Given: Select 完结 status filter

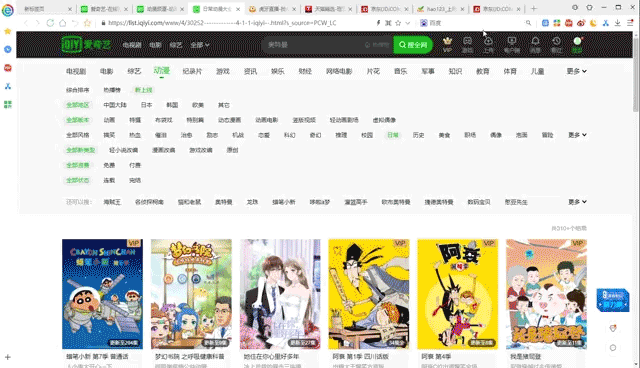Looking at the screenshot, I should (135, 180).
